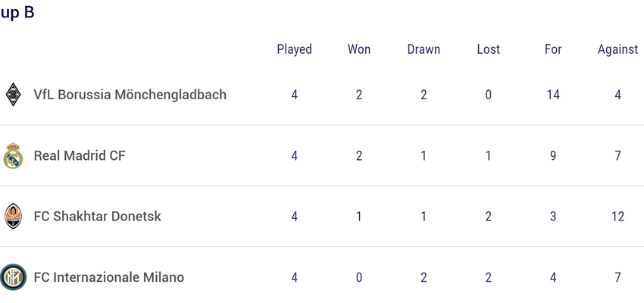Select the Lost column header
644x303 pixels.
[489, 49]
